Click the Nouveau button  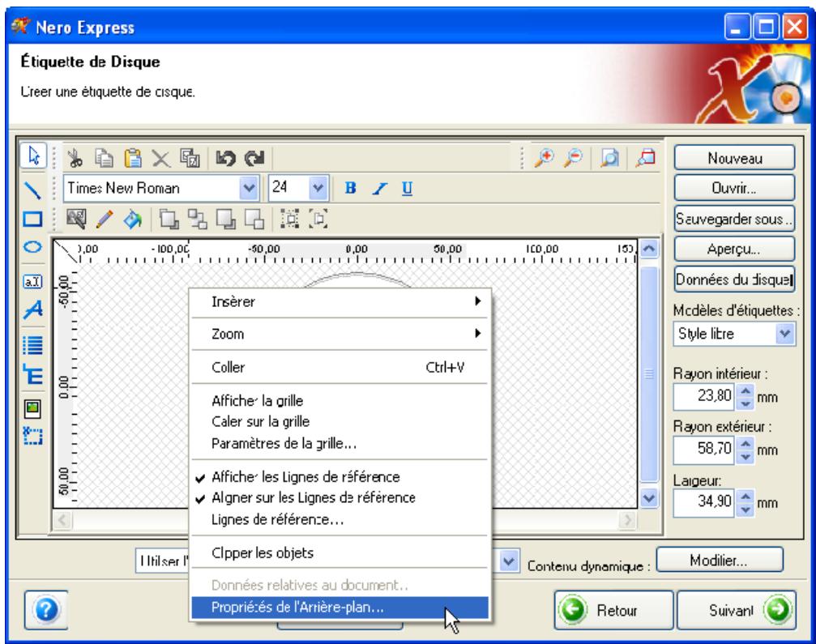734,158
